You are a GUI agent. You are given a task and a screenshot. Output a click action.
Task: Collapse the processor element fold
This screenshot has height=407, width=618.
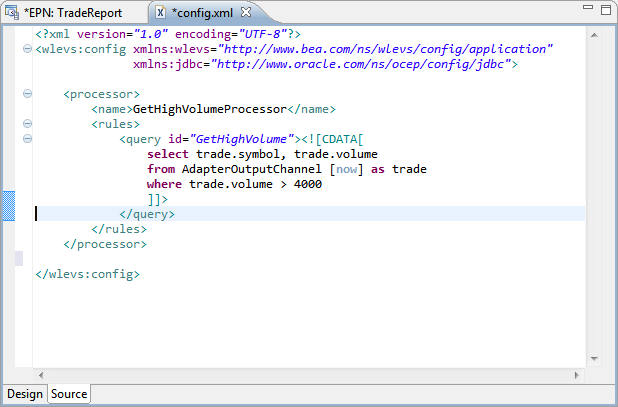(27, 94)
